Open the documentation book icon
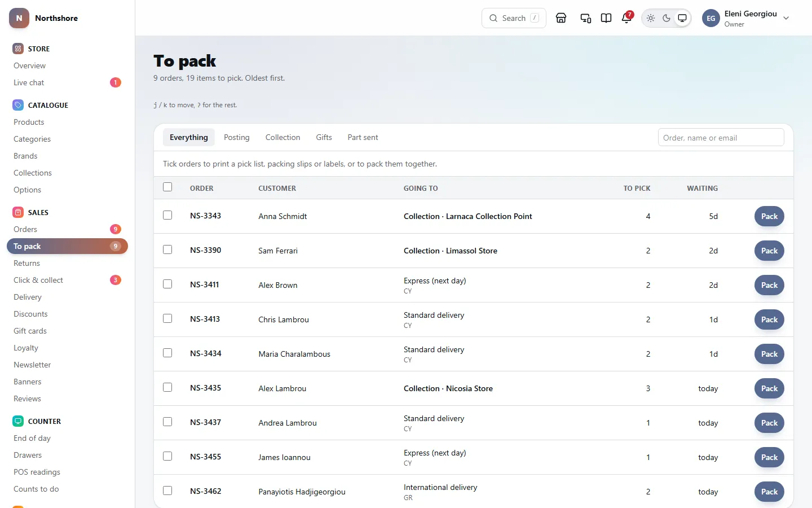812x508 pixels. tap(606, 18)
